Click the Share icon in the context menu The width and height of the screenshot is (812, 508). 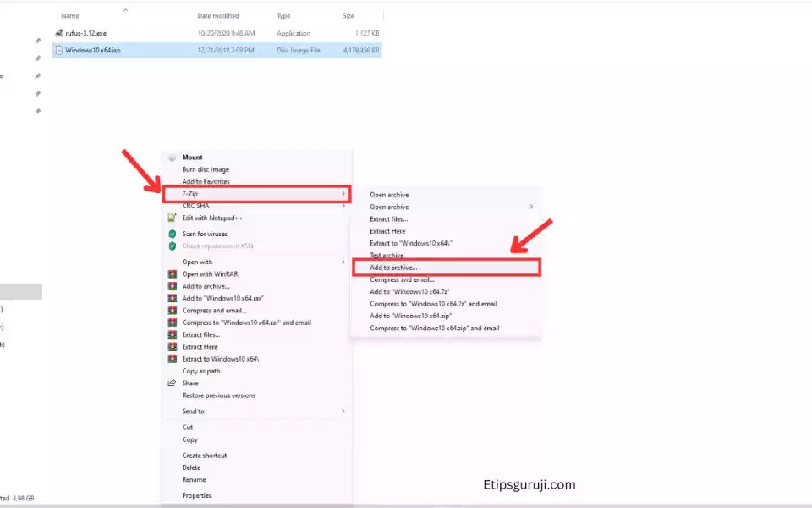click(173, 383)
